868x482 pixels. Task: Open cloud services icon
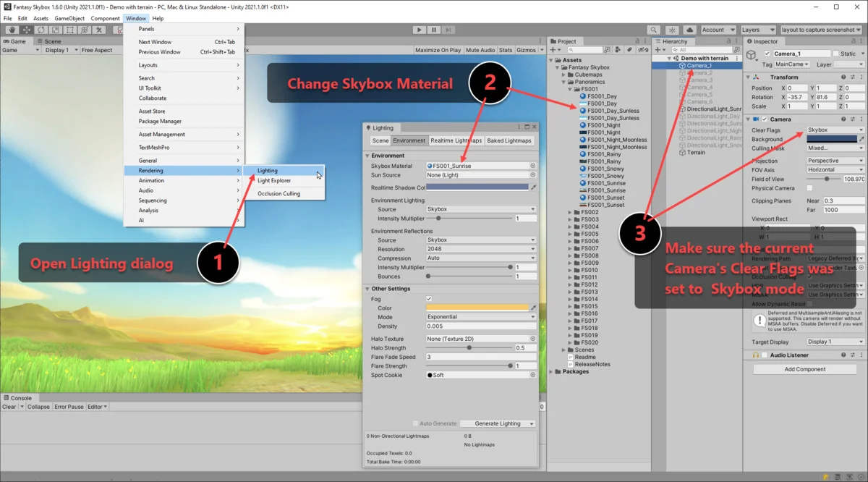(x=689, y=30)
